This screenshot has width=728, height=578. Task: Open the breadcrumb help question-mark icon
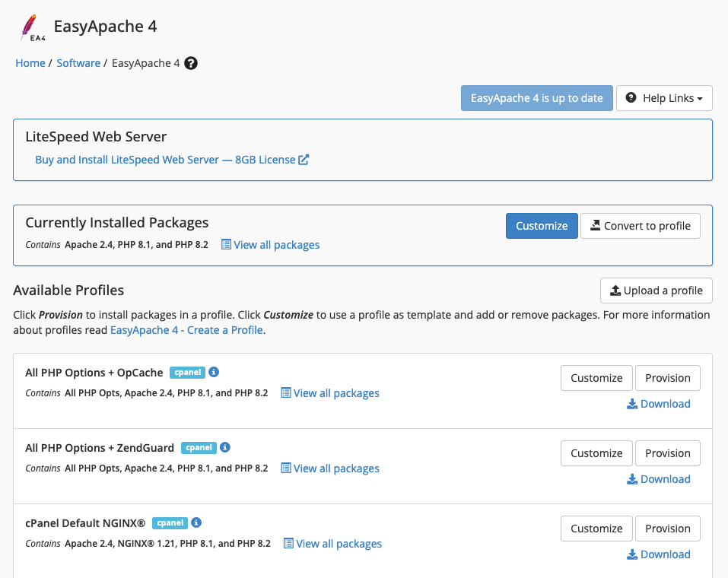pos(191,63)
